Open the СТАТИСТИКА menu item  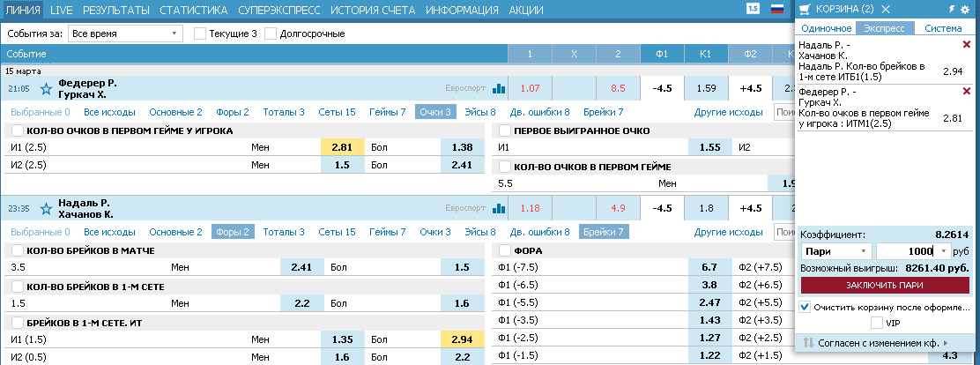click(x=194, y=10)
